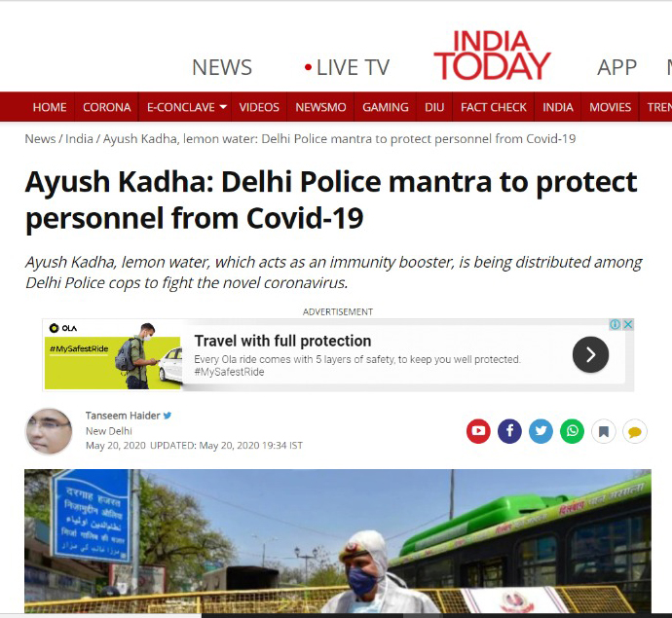Bookmark this article icon

(604, 431)
